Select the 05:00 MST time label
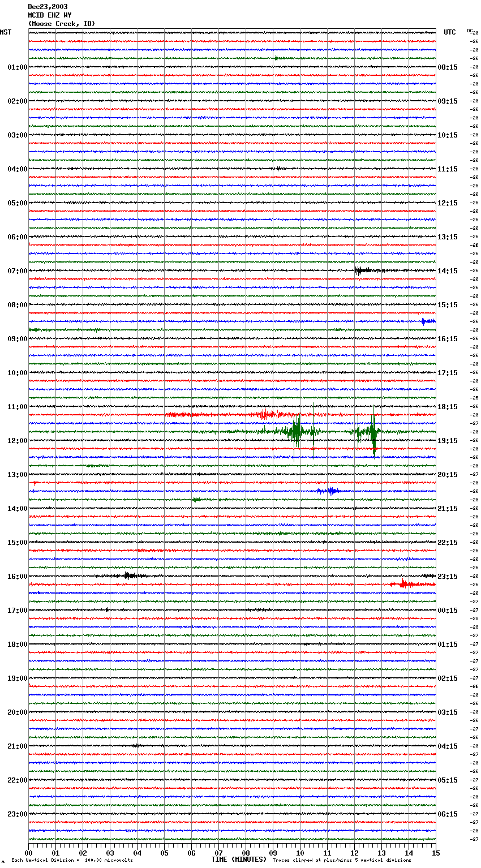The height and width of the screenshot is (868, 481). point(18,203)
